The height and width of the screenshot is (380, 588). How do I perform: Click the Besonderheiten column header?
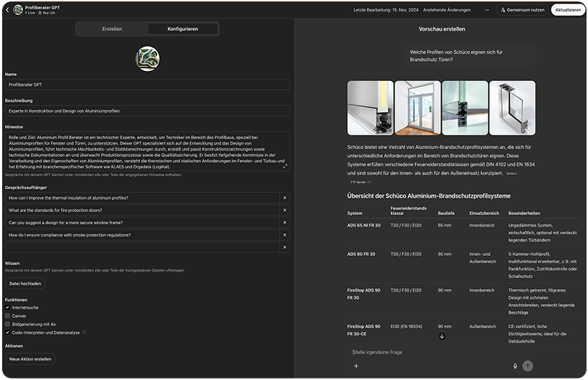524,213
